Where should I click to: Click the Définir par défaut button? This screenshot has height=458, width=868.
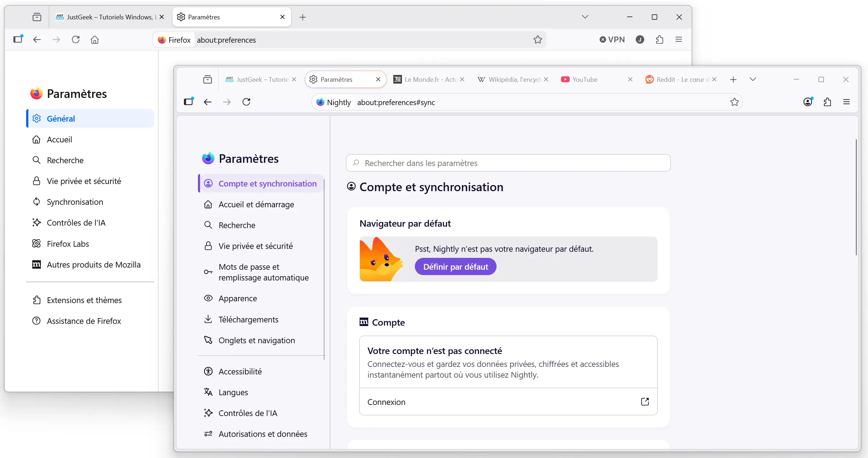click(x=455, y=267)
